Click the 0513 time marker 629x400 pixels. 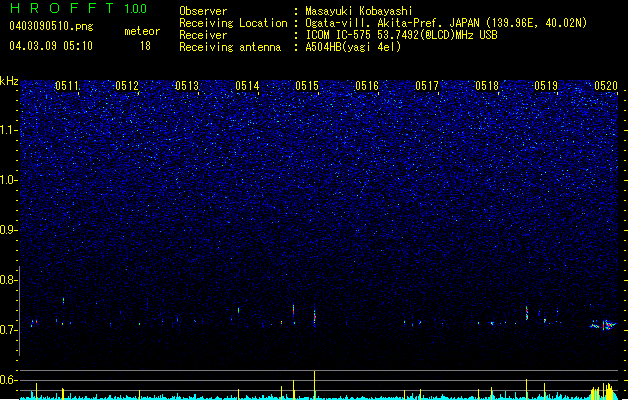point(187,86)
